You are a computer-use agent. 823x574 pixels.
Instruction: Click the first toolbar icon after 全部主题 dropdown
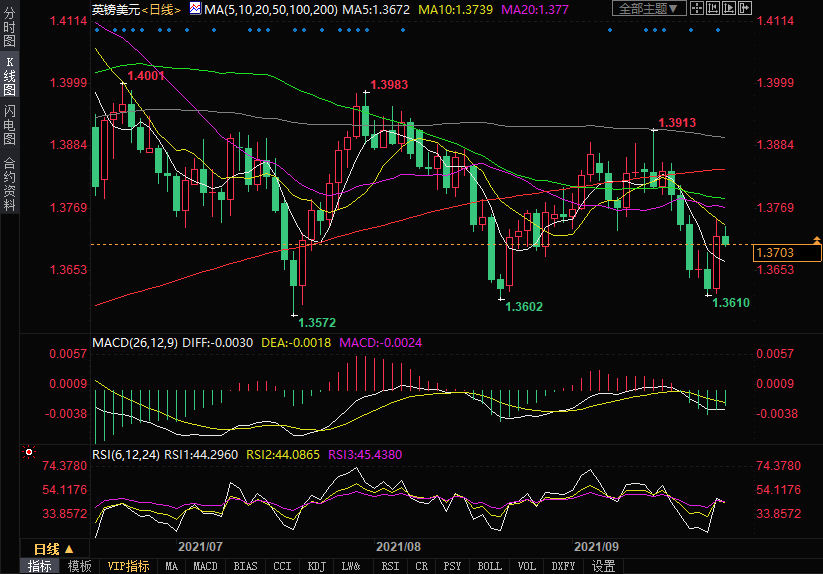tap(699, 9)
